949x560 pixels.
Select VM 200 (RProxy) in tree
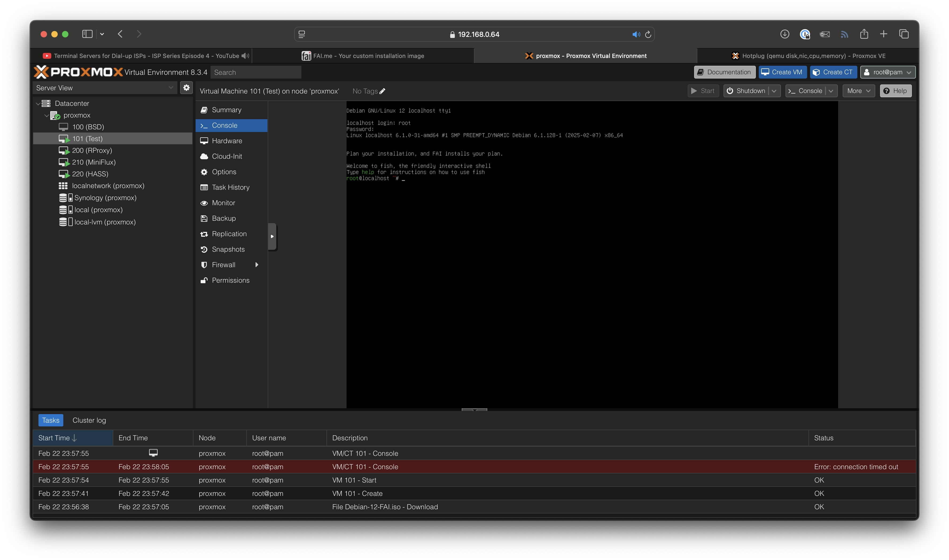[92, 150]
